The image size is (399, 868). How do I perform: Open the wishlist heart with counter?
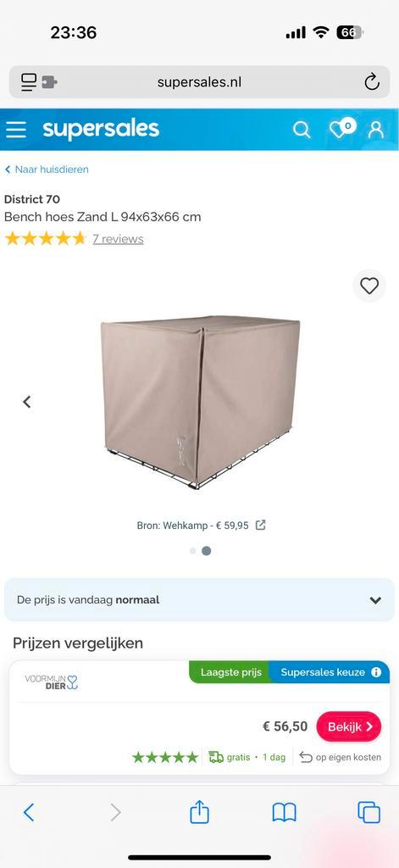pyautogui.click(x=342, y=129)
